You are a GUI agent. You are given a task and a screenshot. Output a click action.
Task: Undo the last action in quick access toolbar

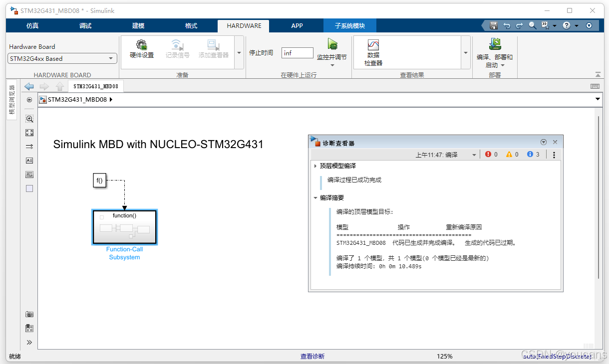tap(507, 25)
